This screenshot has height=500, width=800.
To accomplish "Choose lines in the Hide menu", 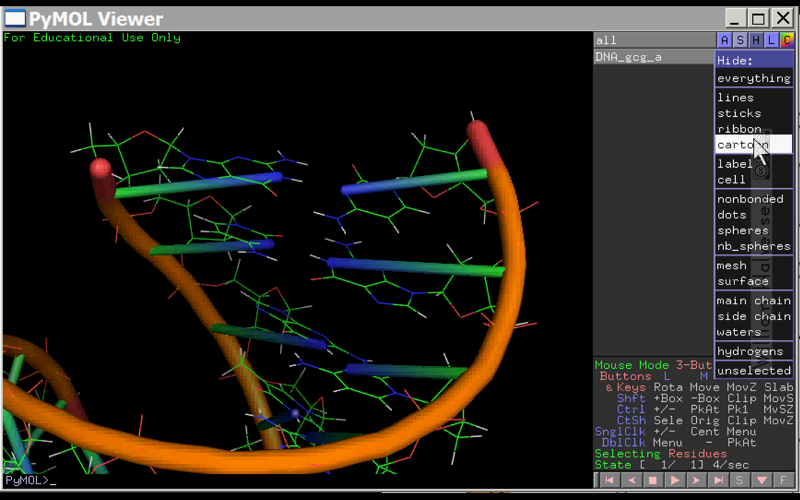I will tap(754, 97).
